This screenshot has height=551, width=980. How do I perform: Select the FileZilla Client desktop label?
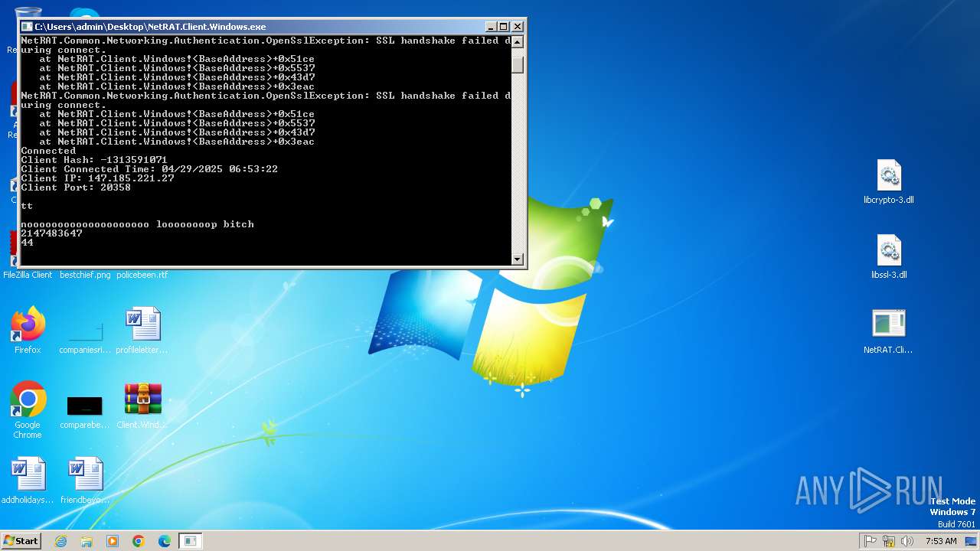click(x=28, y=275)
